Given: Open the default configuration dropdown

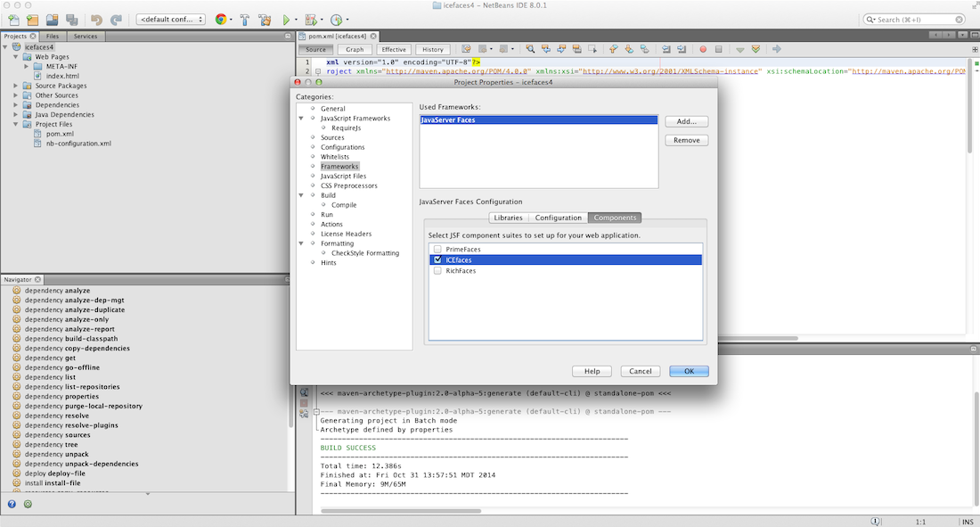Looking at the screenshot, I should (171, 19).
